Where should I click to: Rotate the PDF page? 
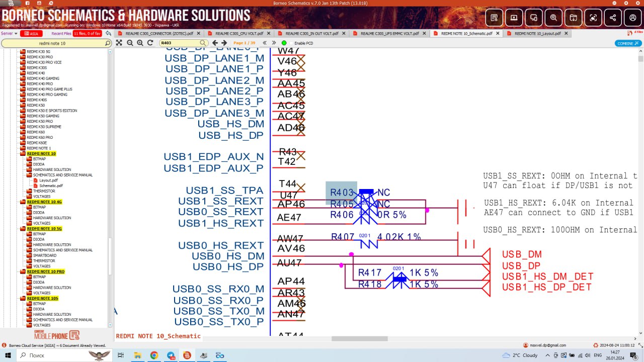click(x=150, y=43)
